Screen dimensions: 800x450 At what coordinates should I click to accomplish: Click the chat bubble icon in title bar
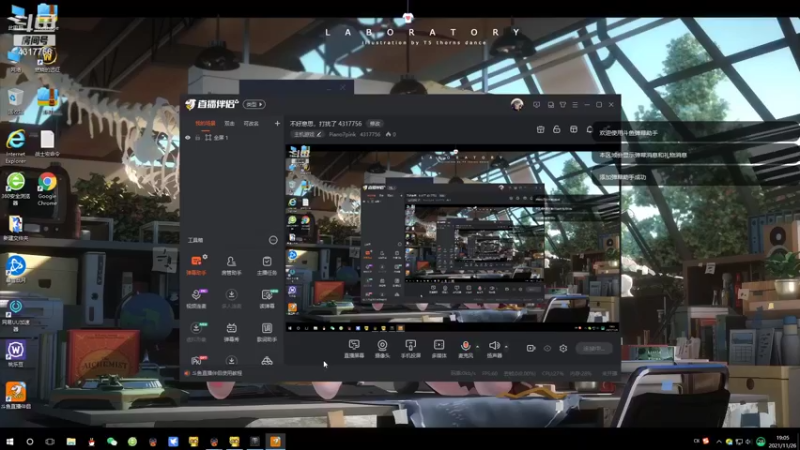[551, 105]
